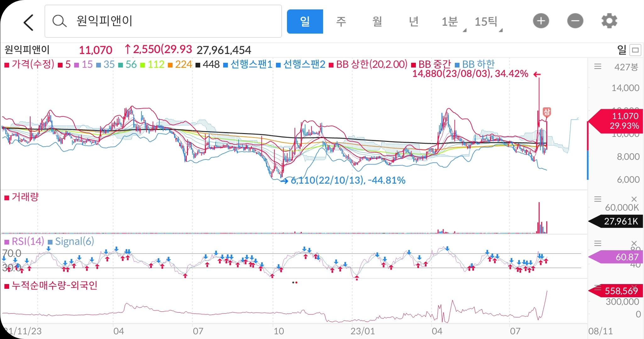This screenshot has width=644, height=339.
Task: Select the 선행스팬2 legend entry
Action: (300, 64)
